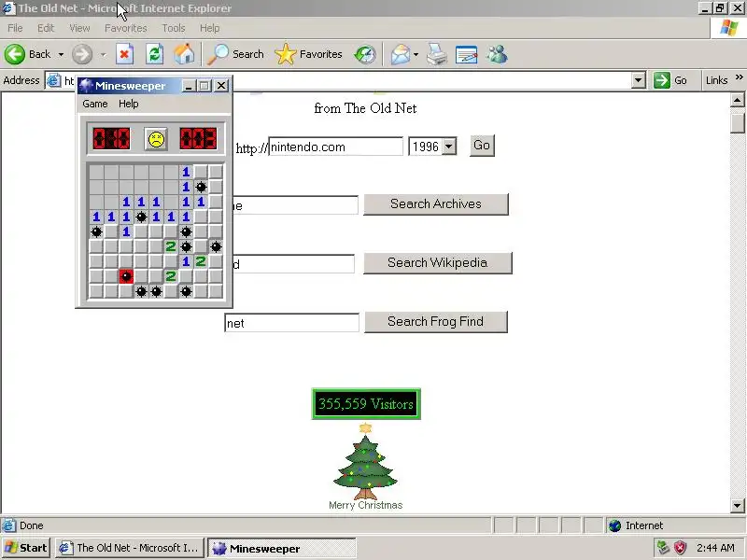Open the Home page icon
This screenshot has height=560, width=747.
coord(184,54)
